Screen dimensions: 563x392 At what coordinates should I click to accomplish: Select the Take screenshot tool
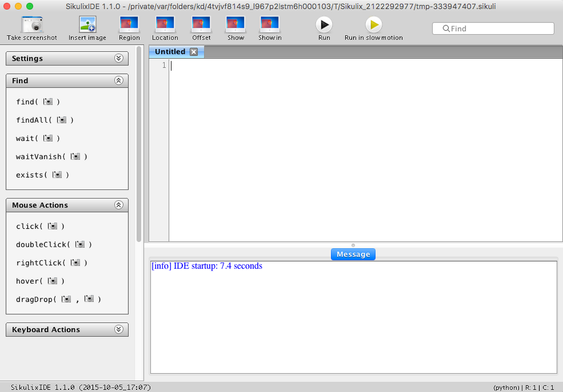click(x=31, y=27)
